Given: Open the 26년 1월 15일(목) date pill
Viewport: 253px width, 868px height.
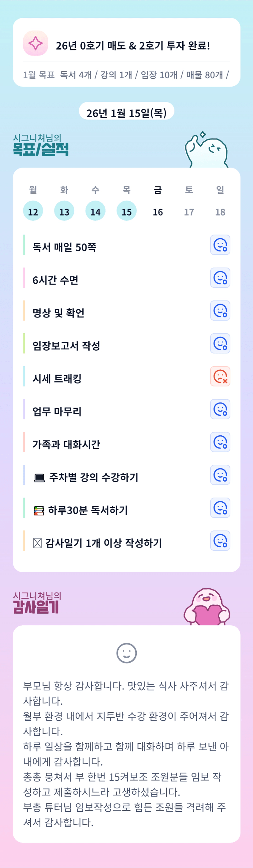Looking at the screenshot, I should pyautogui.click(x=127, y=113).
